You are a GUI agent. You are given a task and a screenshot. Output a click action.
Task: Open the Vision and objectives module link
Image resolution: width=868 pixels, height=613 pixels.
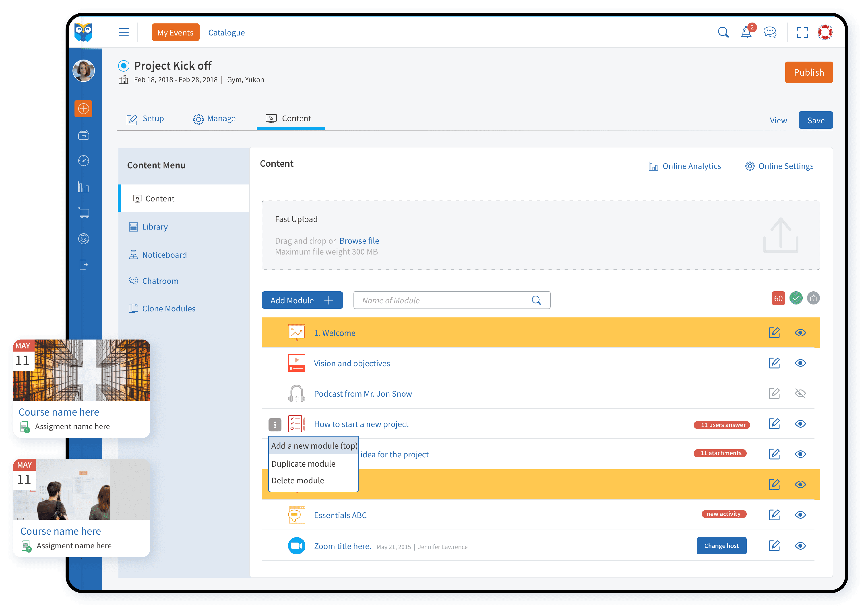[x=351, y=363]
